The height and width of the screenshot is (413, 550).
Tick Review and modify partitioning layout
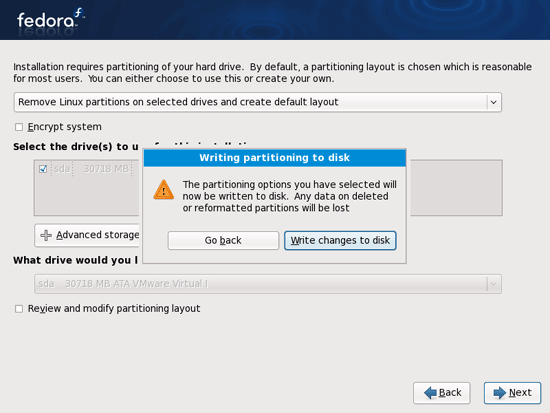pyautogui.click(x=19, y=308)
